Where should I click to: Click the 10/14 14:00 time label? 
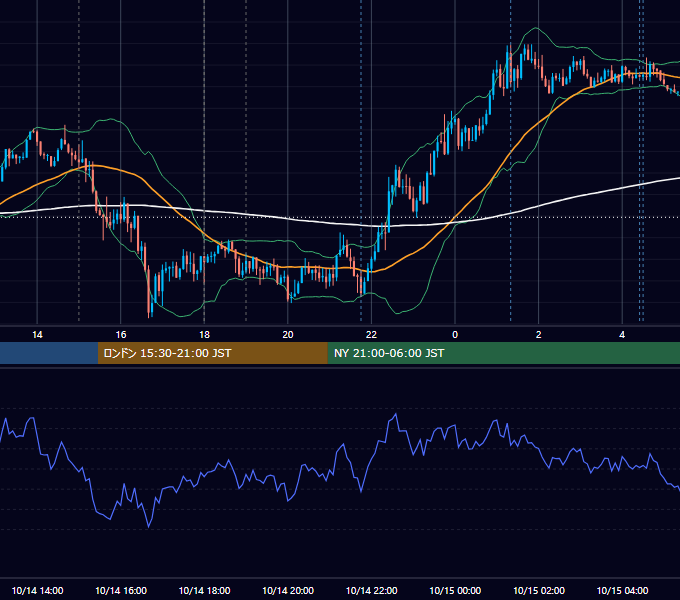[37, 590]
